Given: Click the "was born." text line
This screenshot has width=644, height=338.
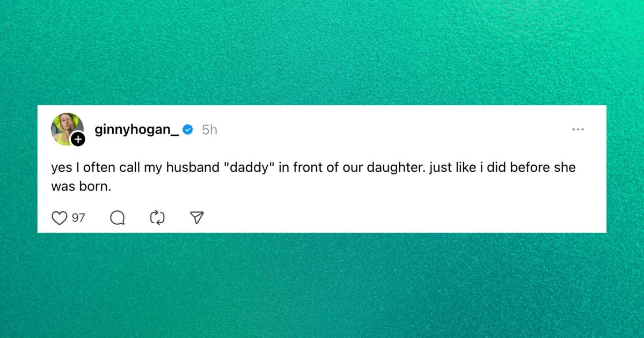Looking at the screenshot, I should coord(75,188).
